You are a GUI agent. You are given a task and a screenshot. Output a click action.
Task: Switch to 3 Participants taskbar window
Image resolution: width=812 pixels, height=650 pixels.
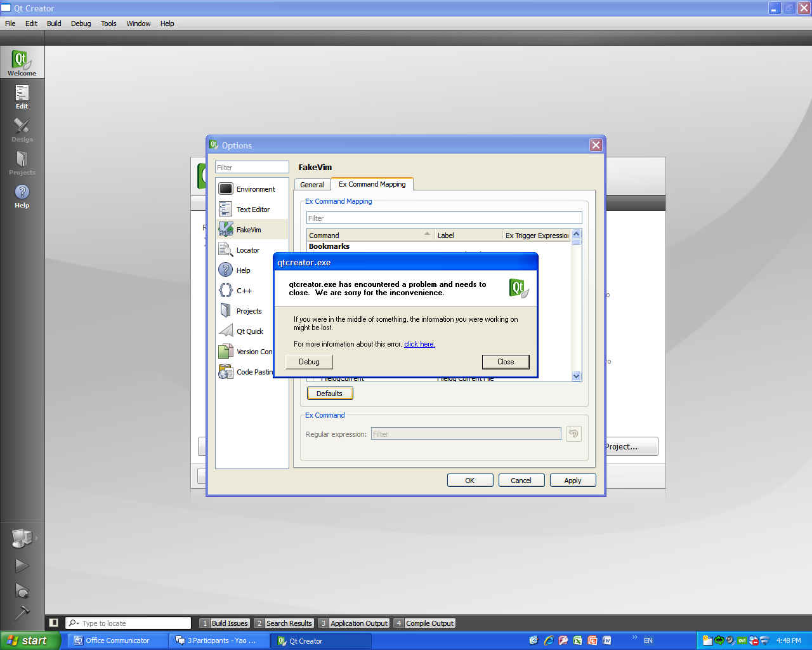[219, 640]
